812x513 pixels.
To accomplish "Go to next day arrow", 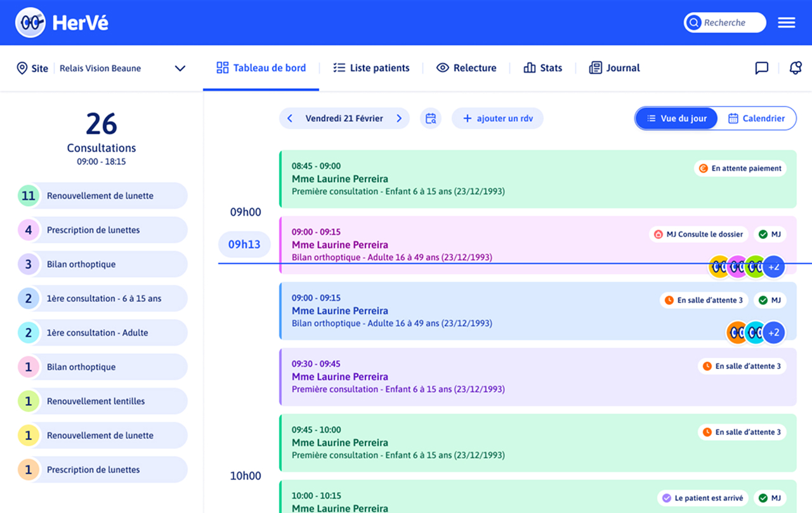I will pos(399,119).
